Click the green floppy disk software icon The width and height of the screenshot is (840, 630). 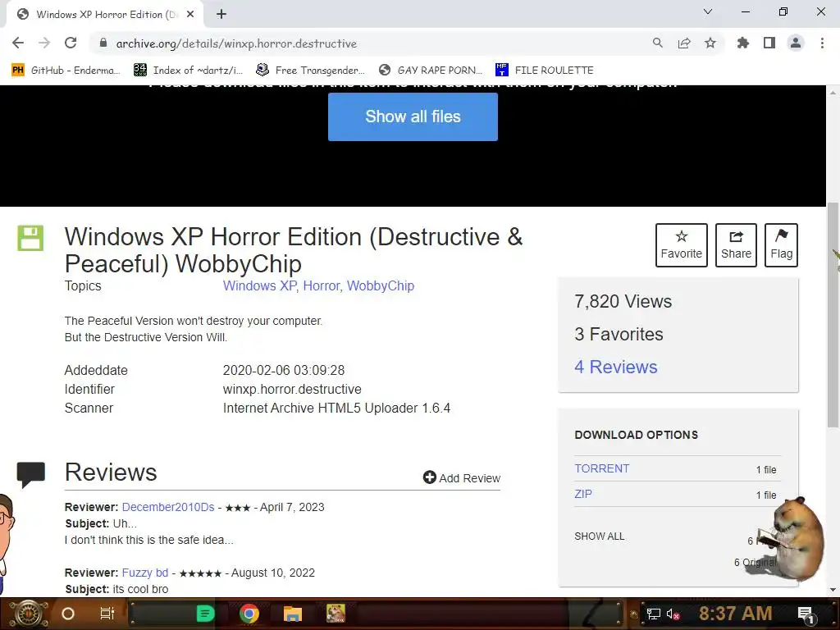[30, 238]
